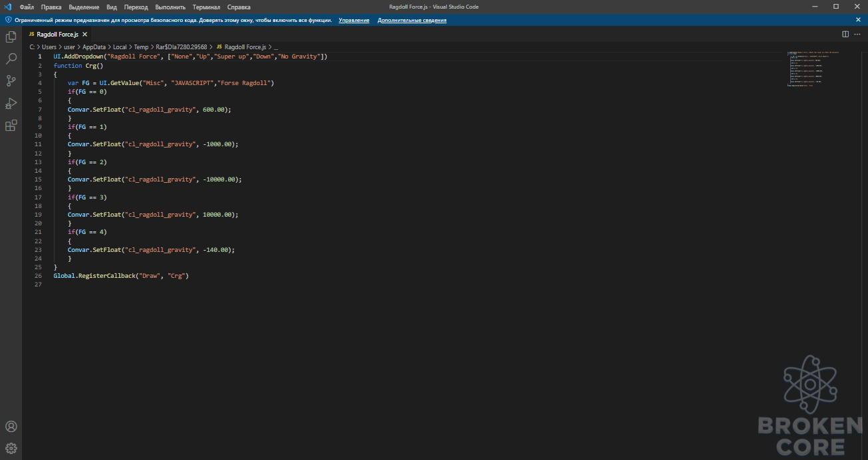868x460 pixels.
Task: Click the Split Editor icon
Action: 845,34
